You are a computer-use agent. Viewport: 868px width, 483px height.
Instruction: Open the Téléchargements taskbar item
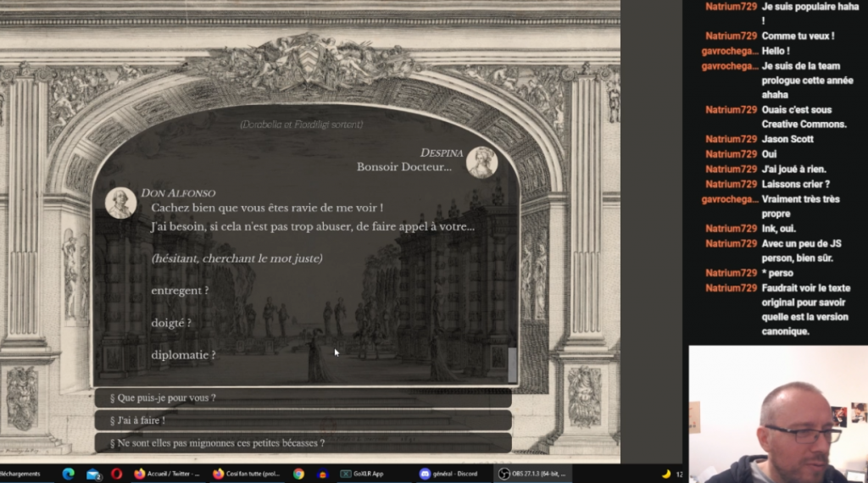(x=20, y=474)
